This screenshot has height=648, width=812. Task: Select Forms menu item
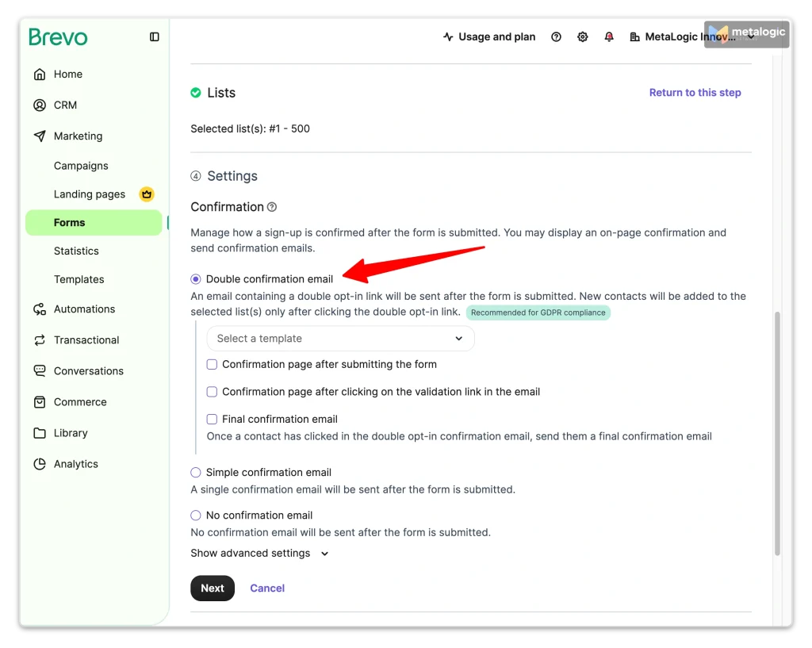coord(94,223)
